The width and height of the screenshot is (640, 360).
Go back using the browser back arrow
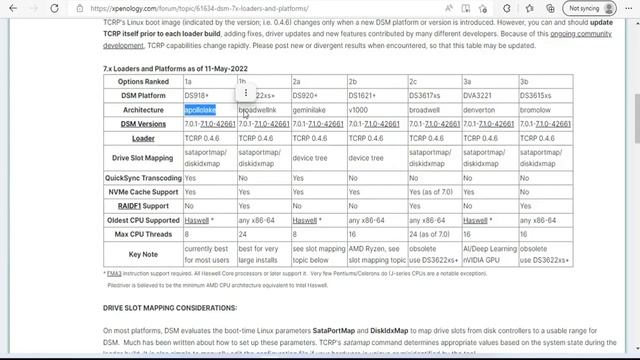pos(13,8)
